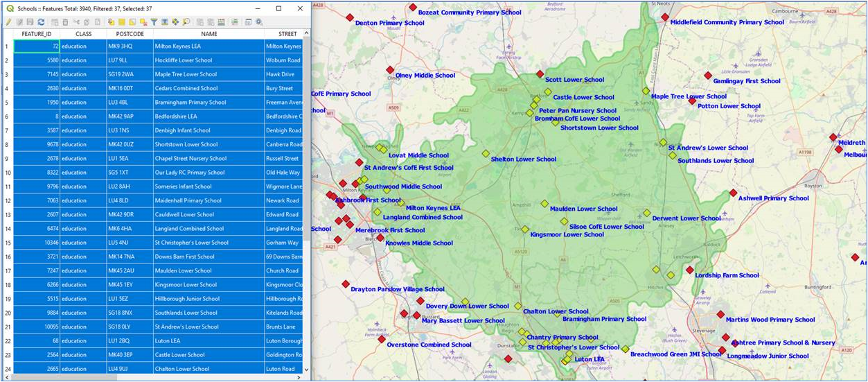Screen dimensions: 868x382
Task: Click the Save Edits floppy disk icon
Action: coord(30,22)
